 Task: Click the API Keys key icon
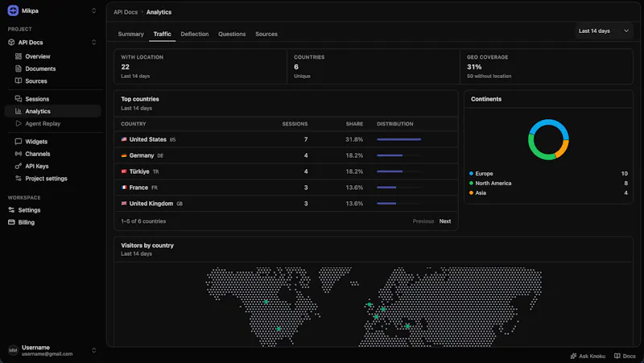tap(19, 167)
